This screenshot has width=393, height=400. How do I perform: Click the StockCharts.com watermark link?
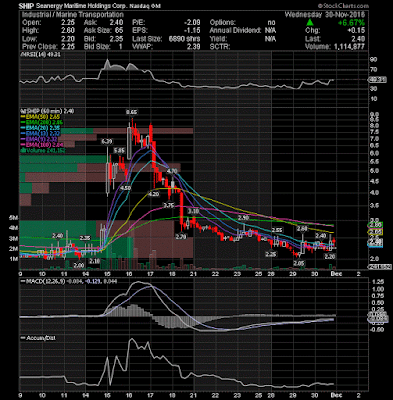[343, 6]
